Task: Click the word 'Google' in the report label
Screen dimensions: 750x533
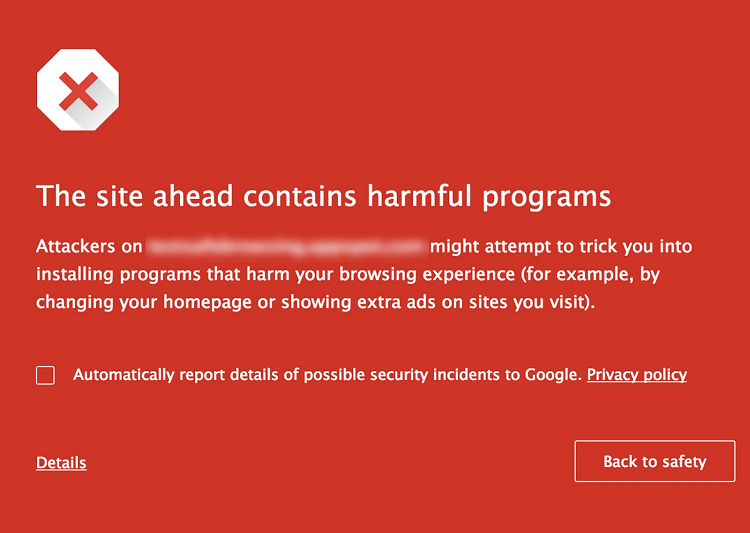Action: [x=552, y=375]
